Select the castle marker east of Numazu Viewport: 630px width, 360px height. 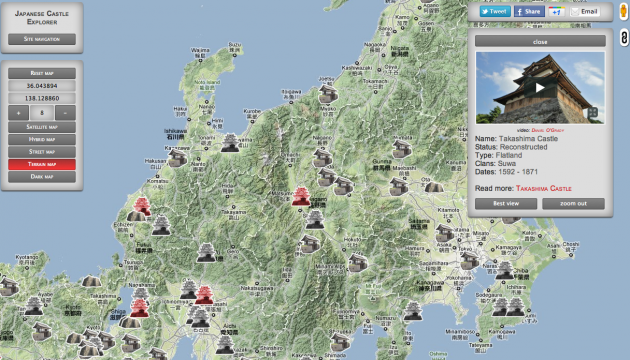point(413,311)
